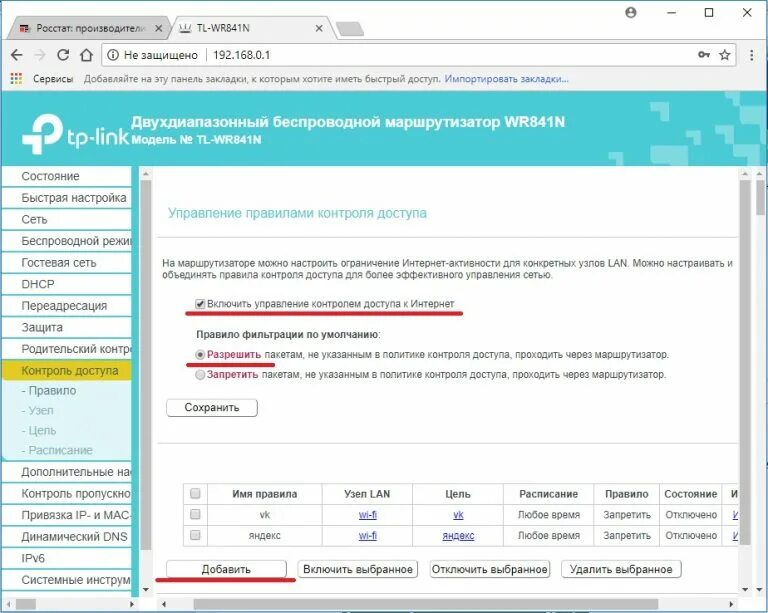Click the sidebar scroll down arrow

click(145, 589)
